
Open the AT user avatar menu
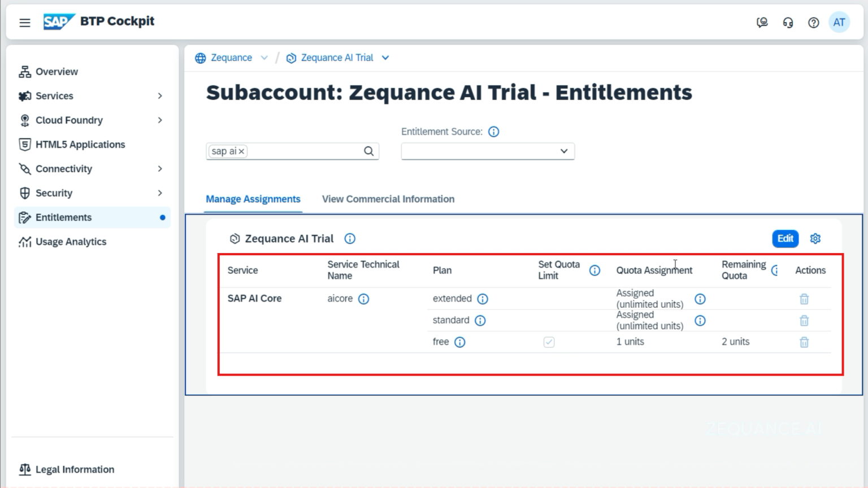(x=839, y=23)
